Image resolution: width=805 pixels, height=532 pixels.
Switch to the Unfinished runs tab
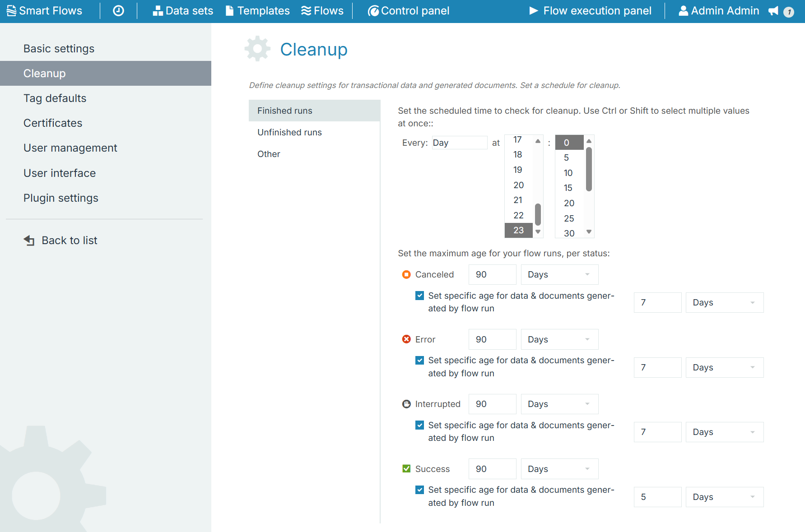tap(314, 132)
